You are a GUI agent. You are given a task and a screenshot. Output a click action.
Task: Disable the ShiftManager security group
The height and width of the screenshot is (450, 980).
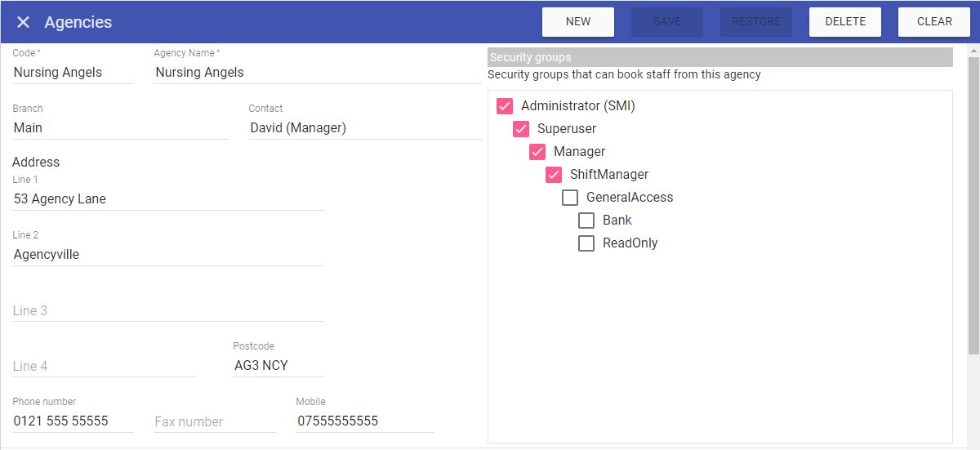[554, 175]
